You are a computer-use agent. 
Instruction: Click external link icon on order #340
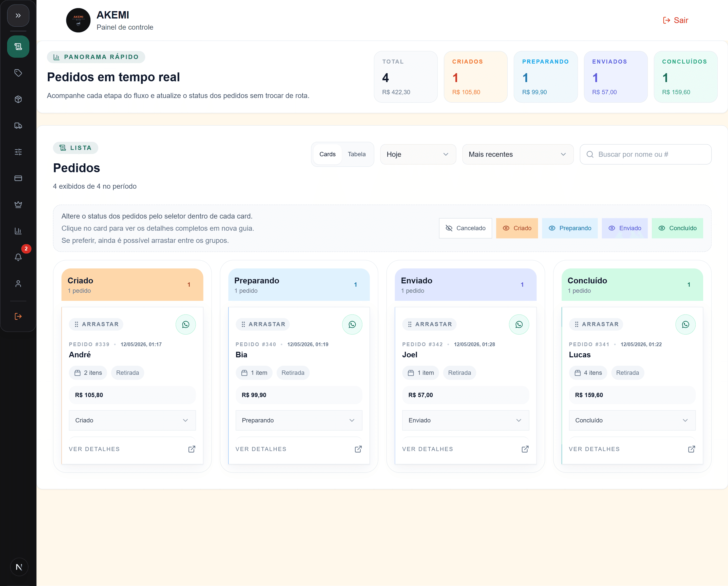(x=358, y=449)
